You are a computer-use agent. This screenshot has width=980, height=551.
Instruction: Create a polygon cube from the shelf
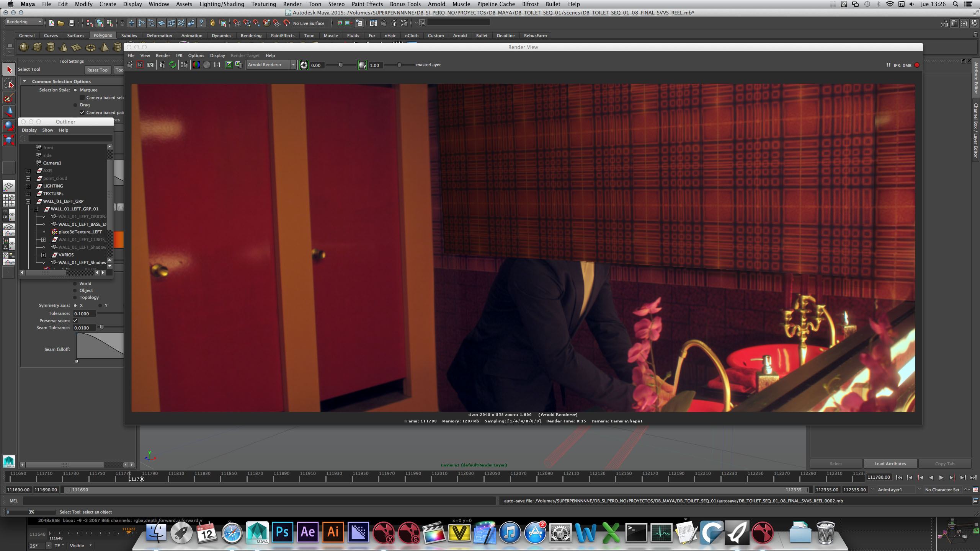[37, 47]
